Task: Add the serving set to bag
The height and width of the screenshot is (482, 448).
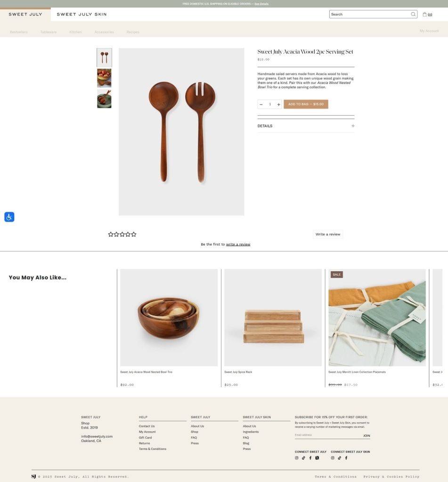Action: 306,104
